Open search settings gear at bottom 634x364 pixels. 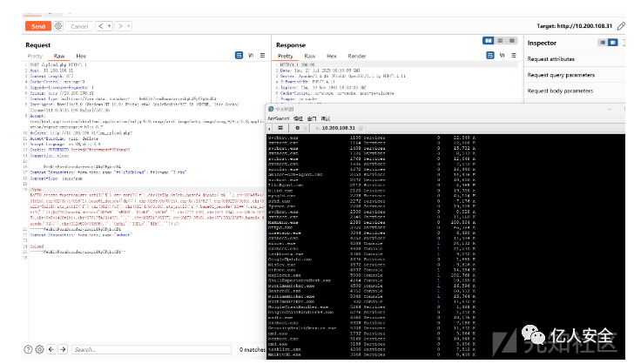39,349
